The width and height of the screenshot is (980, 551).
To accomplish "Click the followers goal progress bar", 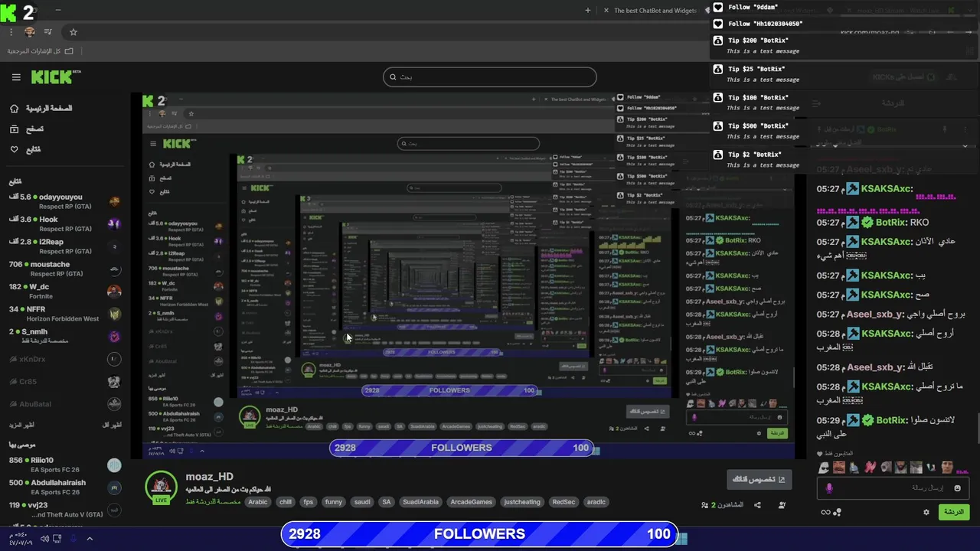I will (x=480, y=534).
